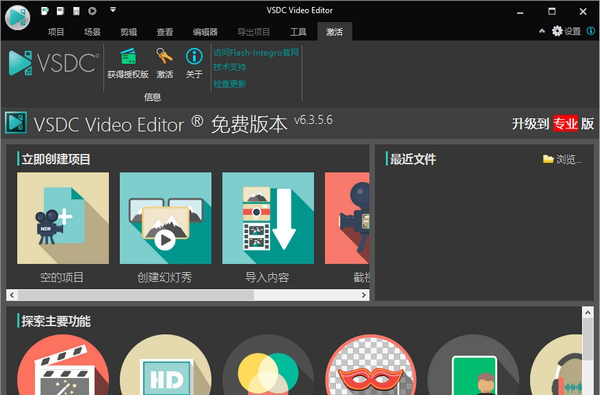
Task: Click the 空的项目 label text
Action: (62, 277)
